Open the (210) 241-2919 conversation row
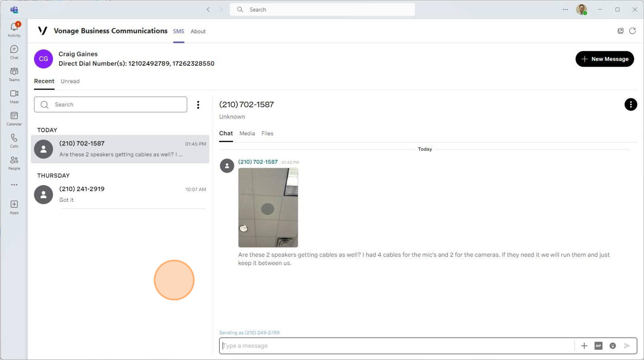The height and width of the screenshot is (360, 644). 120,194
